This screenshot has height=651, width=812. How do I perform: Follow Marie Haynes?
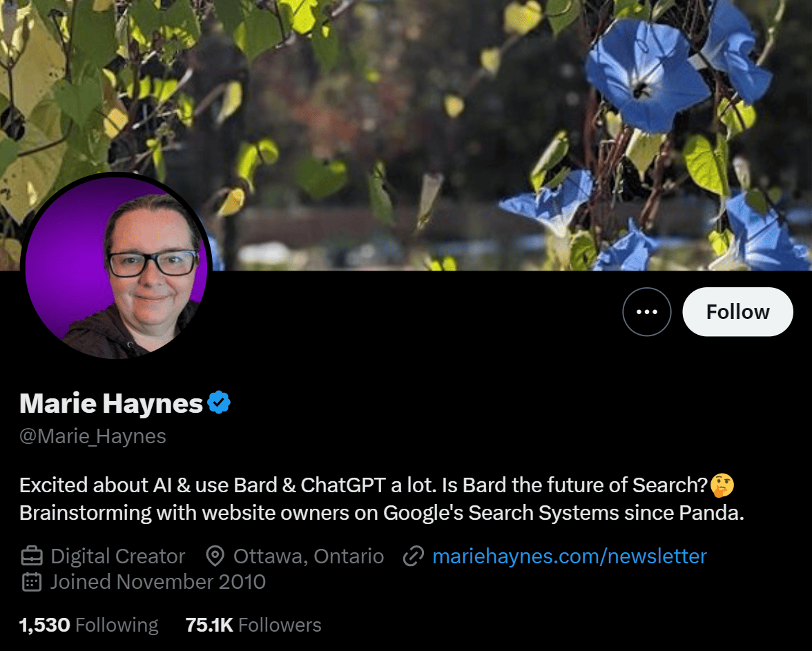click(x=737, y=312)
